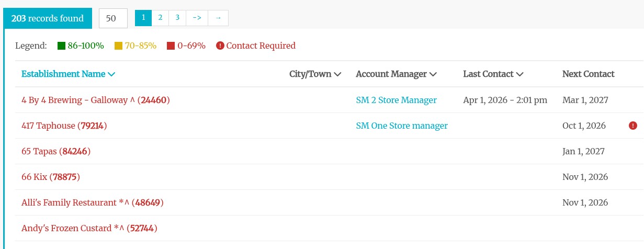644x249 pixels.
Task: Go to results page 1
Action: (143, 18)
